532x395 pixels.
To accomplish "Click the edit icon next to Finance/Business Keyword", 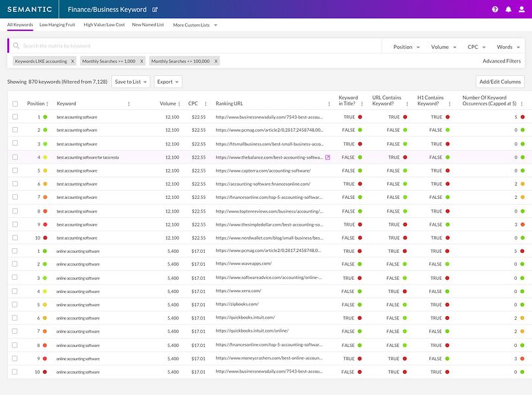I will 155,9.
